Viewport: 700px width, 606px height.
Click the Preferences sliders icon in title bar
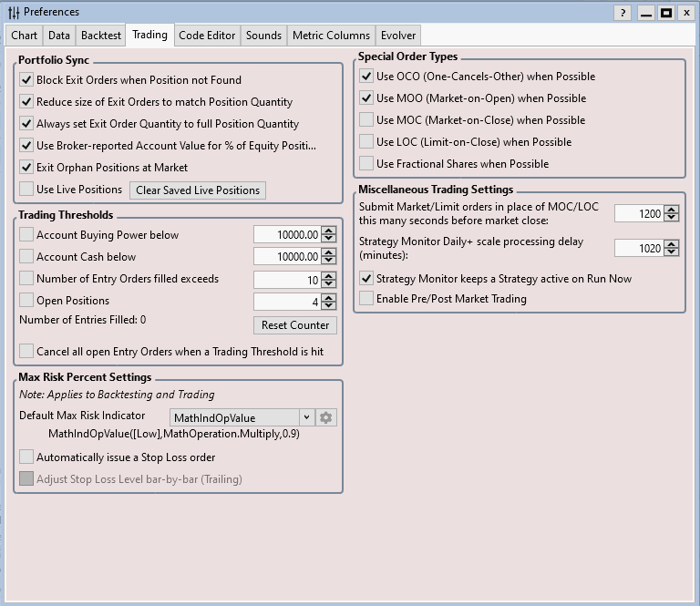[x=13, y=13]
